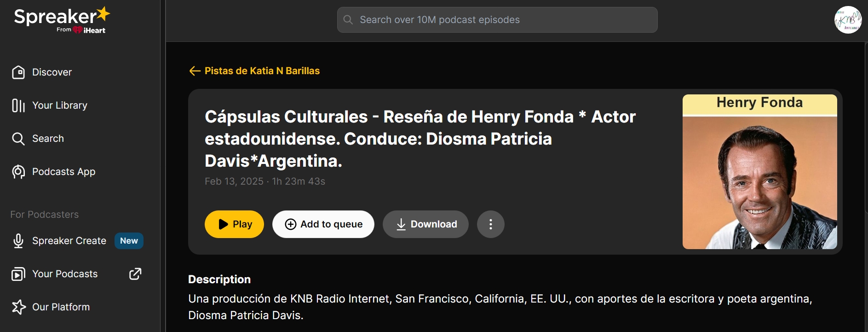
Task: Click the 'For Podcasters' section label
Action: (45, 215)
